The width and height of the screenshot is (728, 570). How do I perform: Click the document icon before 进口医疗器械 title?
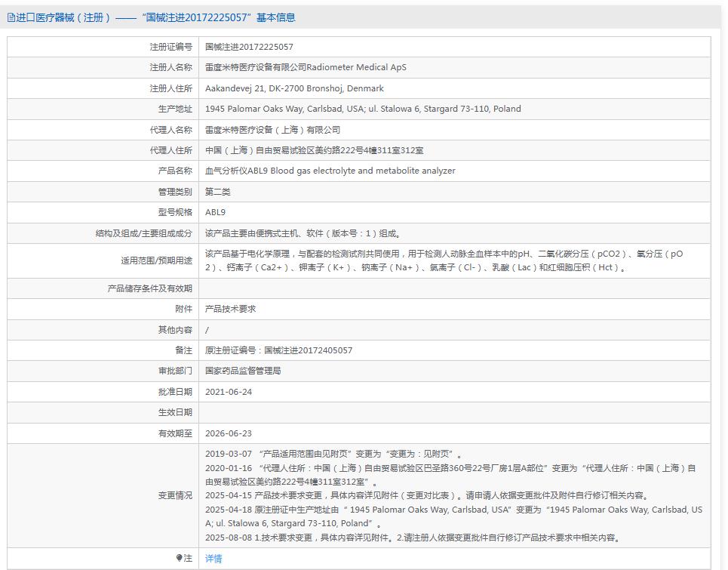pyautogui.click(x=11, y=17)
